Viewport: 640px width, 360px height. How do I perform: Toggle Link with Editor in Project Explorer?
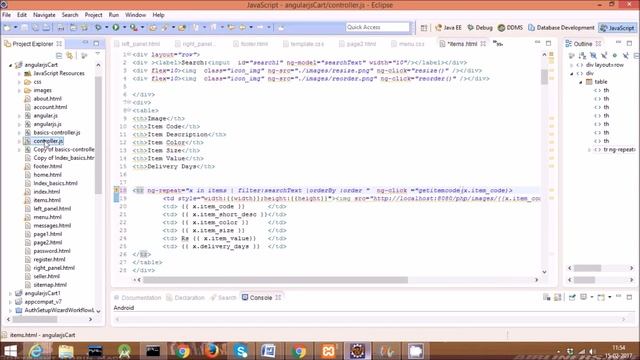70,55
